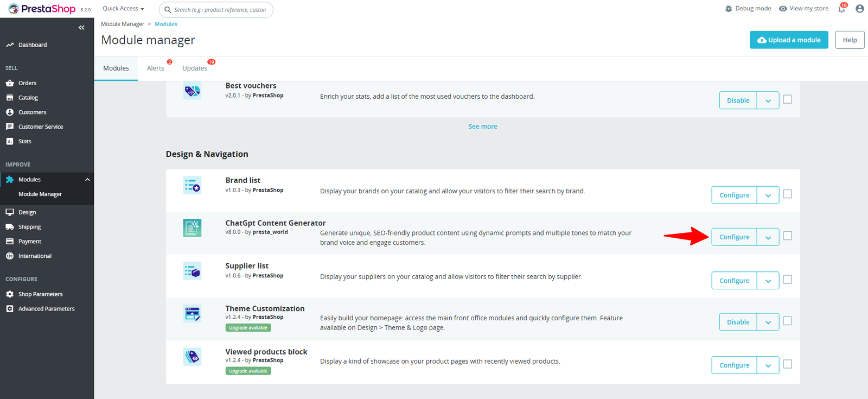Viewport: 868px width, 399px height.
Task: Configure the Brand list module
Action: [734, 195]
